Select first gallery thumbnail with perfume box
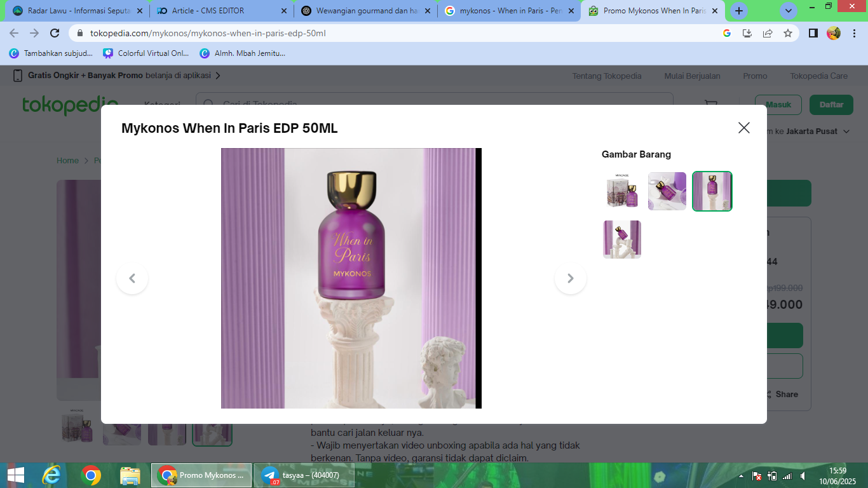The image size is (868, 488). [622, 191]
